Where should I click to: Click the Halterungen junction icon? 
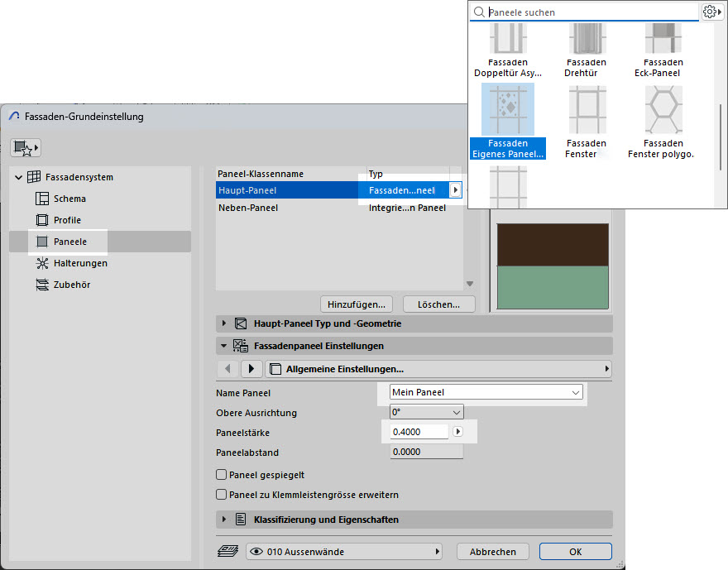point(42,263)
